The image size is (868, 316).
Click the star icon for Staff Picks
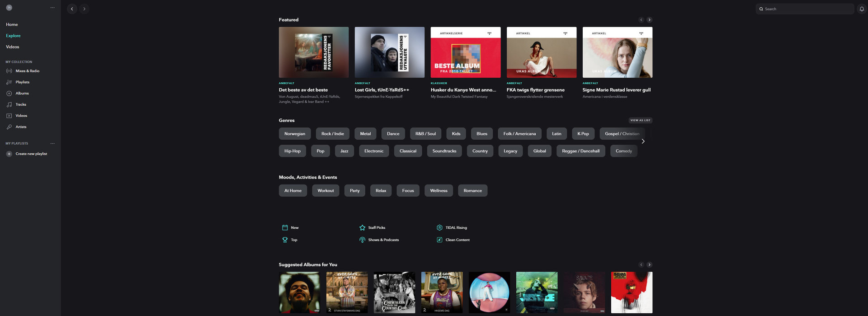tap(362, 228)
